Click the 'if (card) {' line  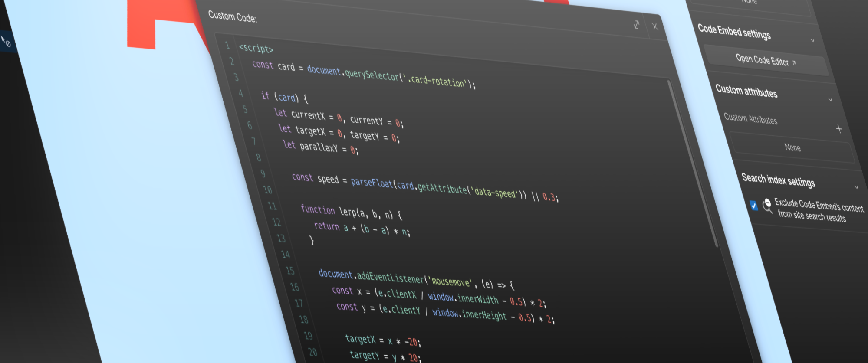(x=285, y=97)
